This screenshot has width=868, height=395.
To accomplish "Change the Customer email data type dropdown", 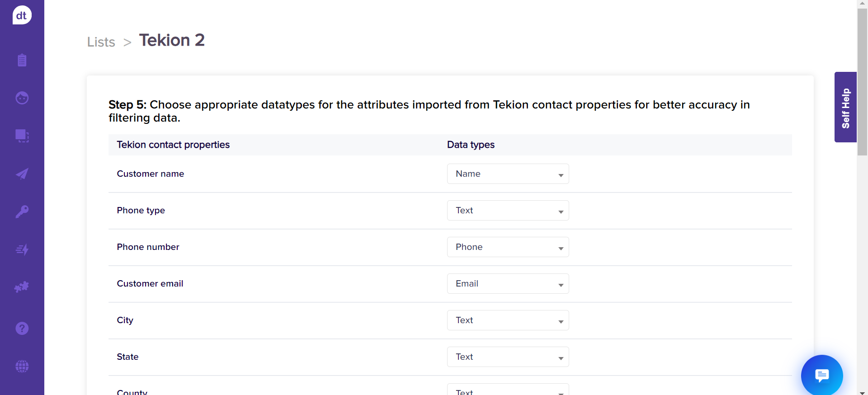I will pyautogui.click(x=508, y=284).
